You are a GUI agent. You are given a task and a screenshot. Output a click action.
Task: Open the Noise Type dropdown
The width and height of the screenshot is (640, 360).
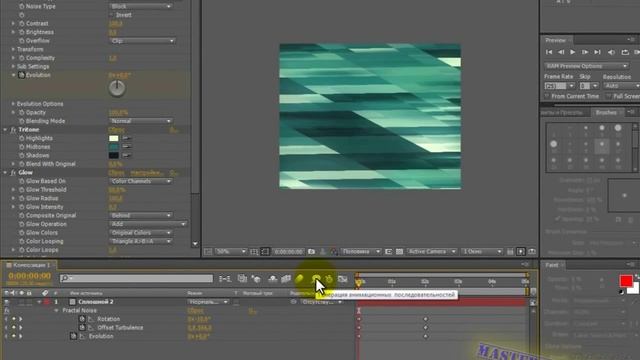click(141, 7)
